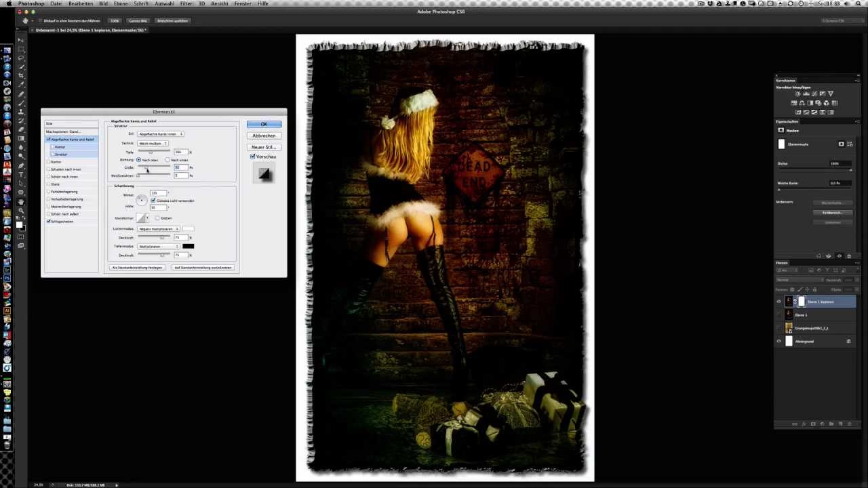Click the lock icon on Hintergrund layer
868x488 pixels.
(848, 341)
